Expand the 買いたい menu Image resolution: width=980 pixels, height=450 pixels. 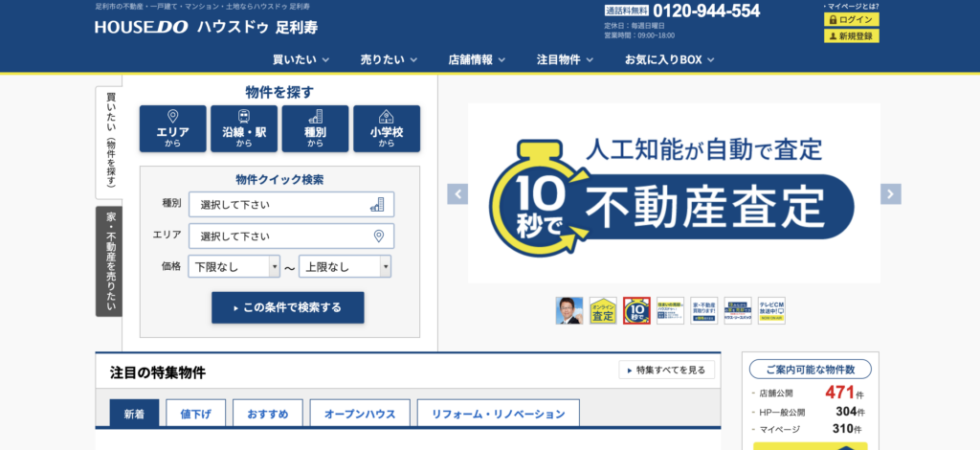[301, 60]
